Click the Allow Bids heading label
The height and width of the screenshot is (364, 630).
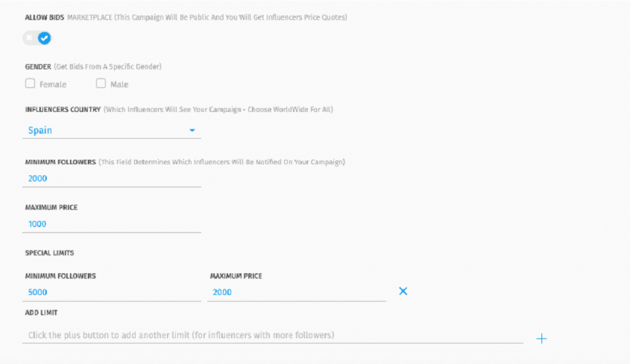tap(44, 17)
